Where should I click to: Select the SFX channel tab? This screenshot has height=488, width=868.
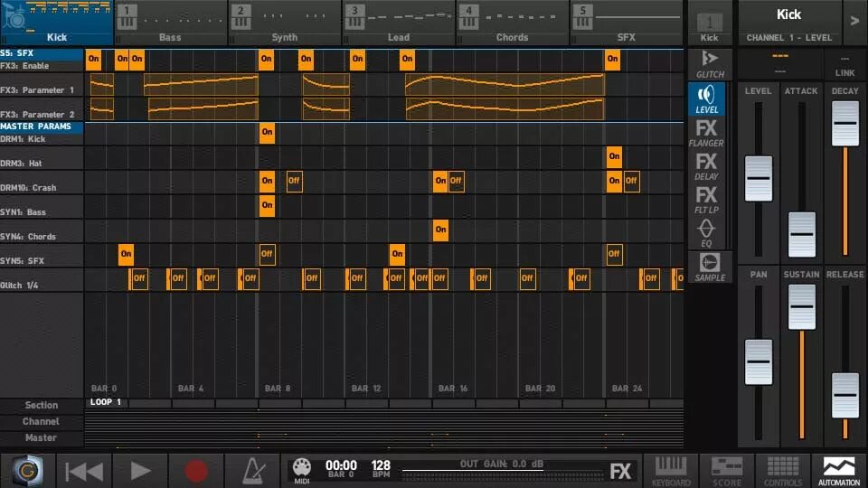[x=627, y=23]
